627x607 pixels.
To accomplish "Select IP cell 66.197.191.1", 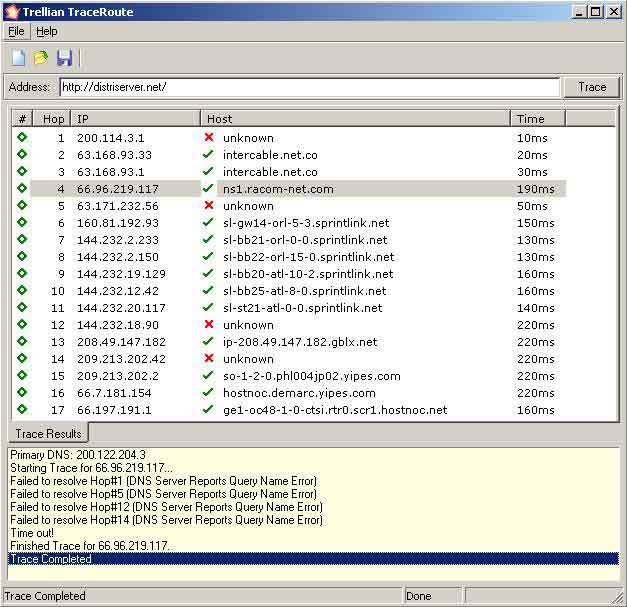I will coord(114,410).
